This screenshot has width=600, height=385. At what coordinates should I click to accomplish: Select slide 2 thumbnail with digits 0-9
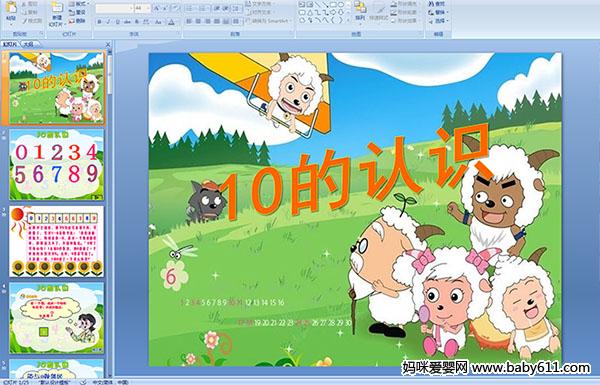click(x=56, y=165)
